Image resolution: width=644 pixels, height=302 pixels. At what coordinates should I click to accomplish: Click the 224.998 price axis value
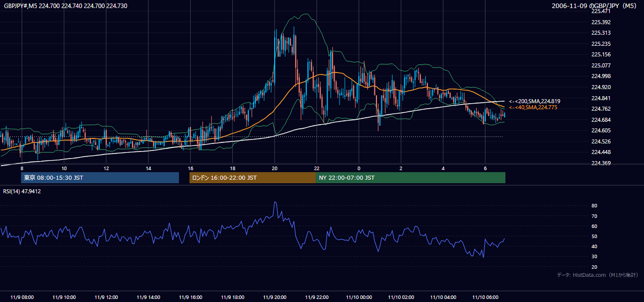coord(601,76)
